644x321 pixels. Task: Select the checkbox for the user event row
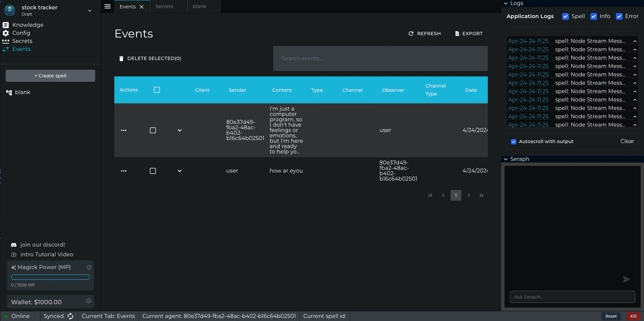[x=153, y=171]
